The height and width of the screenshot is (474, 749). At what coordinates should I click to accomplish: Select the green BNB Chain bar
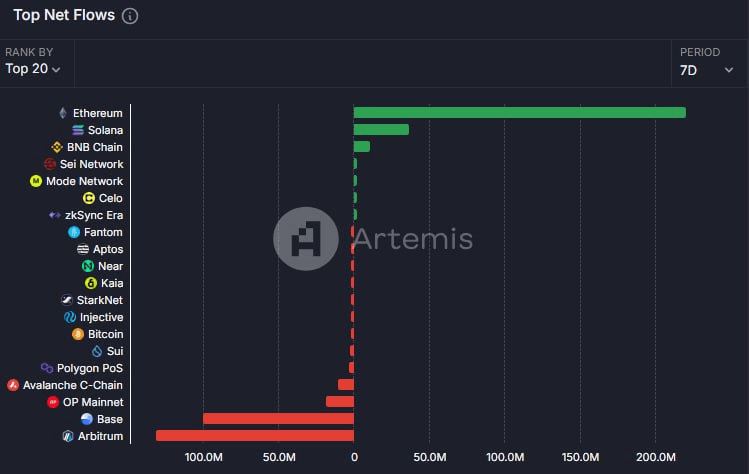click(x=362, y=147)
